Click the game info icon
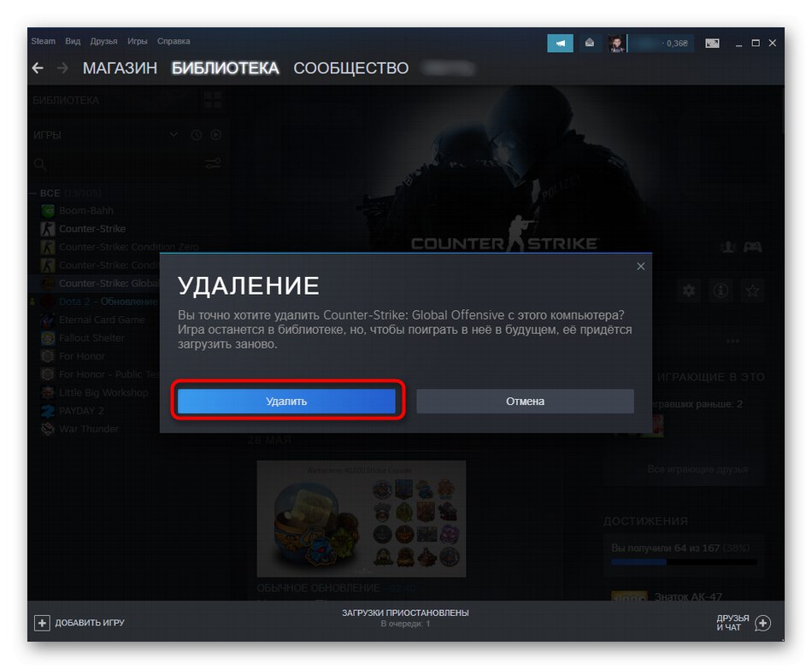812x669 pixels. [721, 290]
